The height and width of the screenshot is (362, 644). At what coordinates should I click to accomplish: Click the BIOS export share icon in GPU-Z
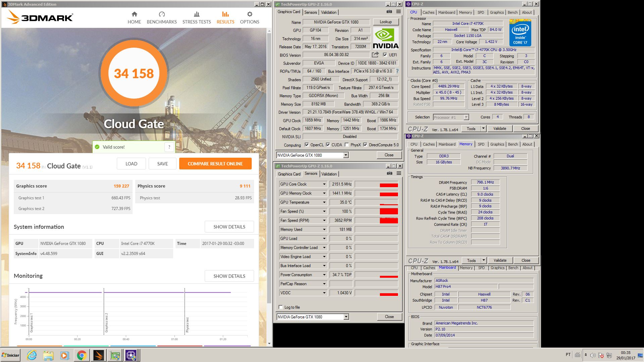tap(375, 55)
